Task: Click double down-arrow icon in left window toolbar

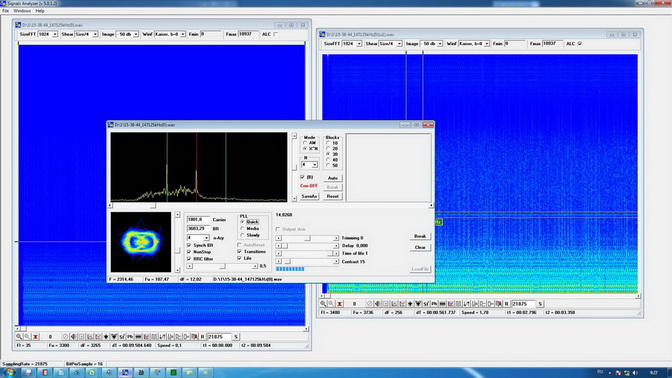Action: click(x=114, y=337)
